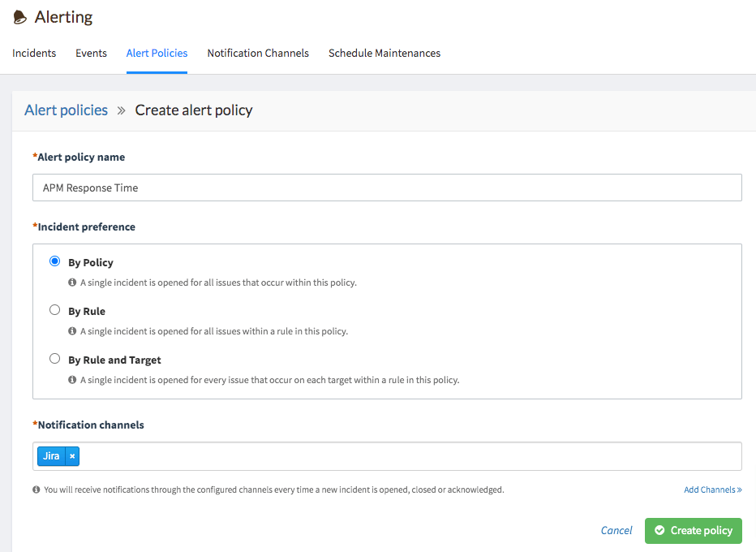Remove the Jira channel using its x icon
Image resolution: width=756 pixels, height=552 pixels.
click(72, 455)
